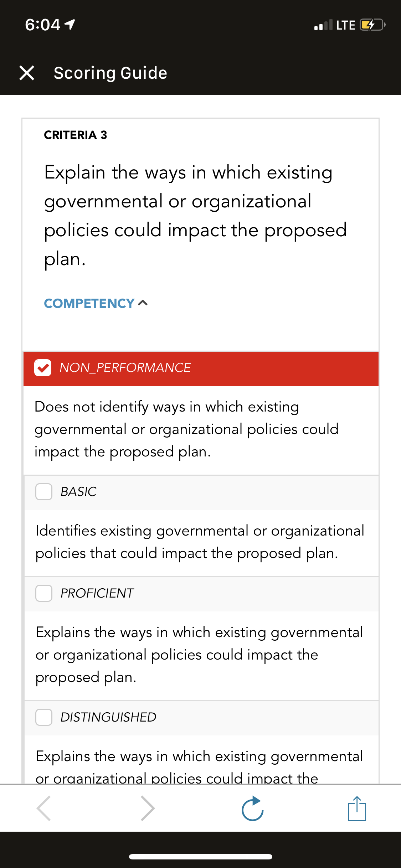Select the DISTINGUISHED level heading
401x868 pixels.
pos(108,717)
